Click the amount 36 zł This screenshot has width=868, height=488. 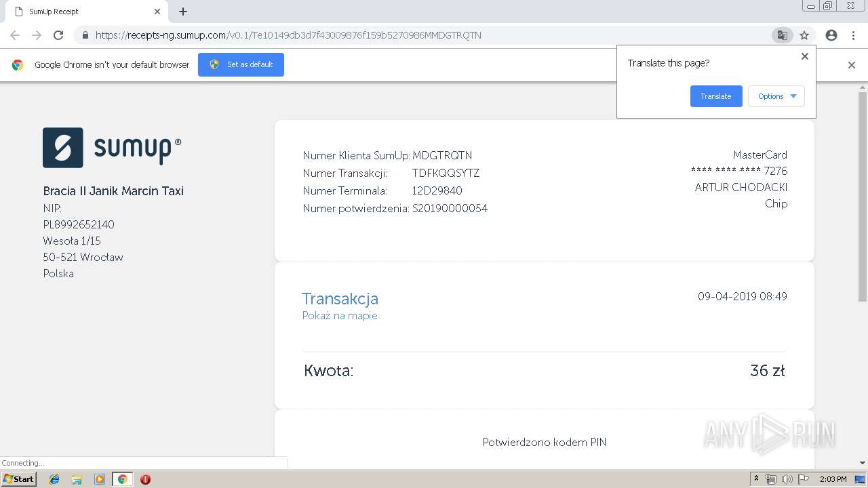click(768, 371)
